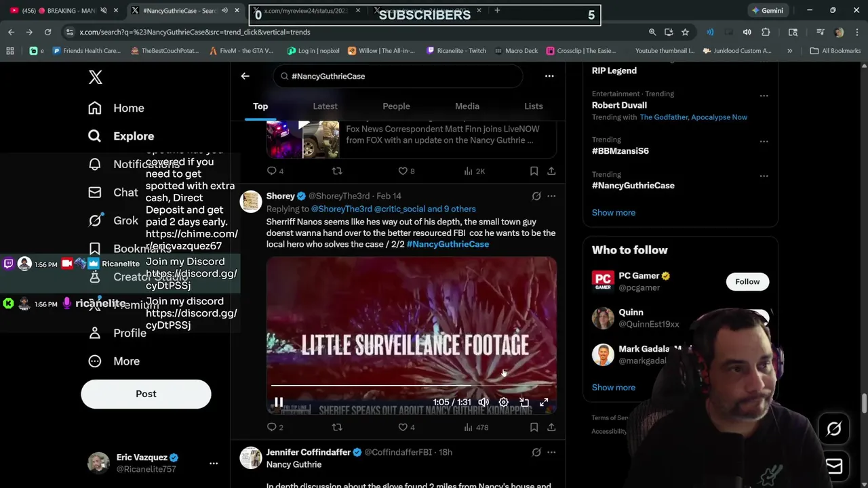Open Shorey's profile avatar
Screen dimensions: 868x488
(x=251, y=201)
